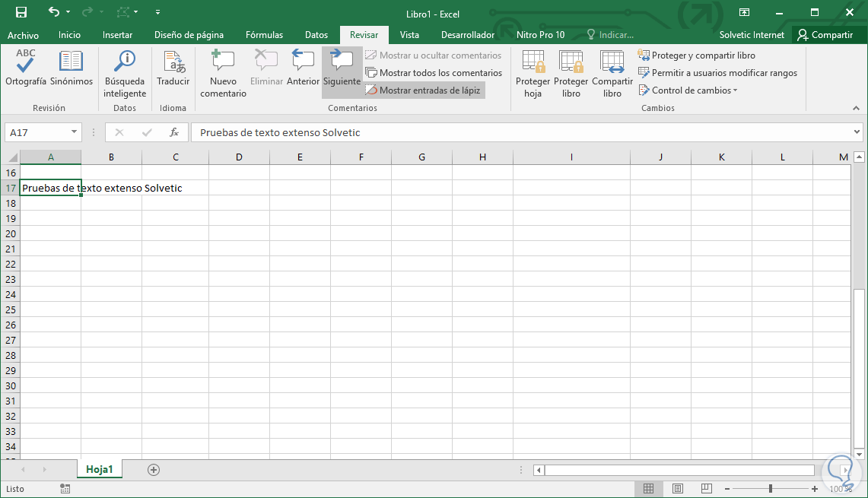Expand the formula bar
Image resolution: width=868 pixels, height=498 pixels.
click(x=857, y=132)
